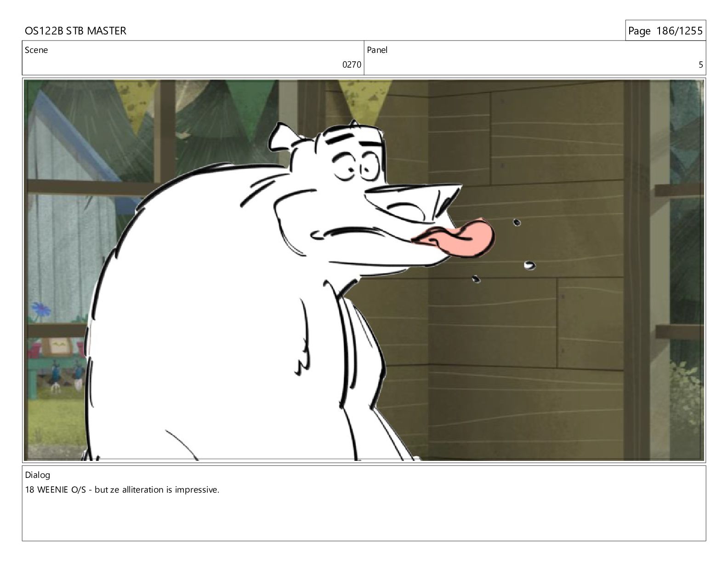Click the panel number '5'

click(701, 65)
